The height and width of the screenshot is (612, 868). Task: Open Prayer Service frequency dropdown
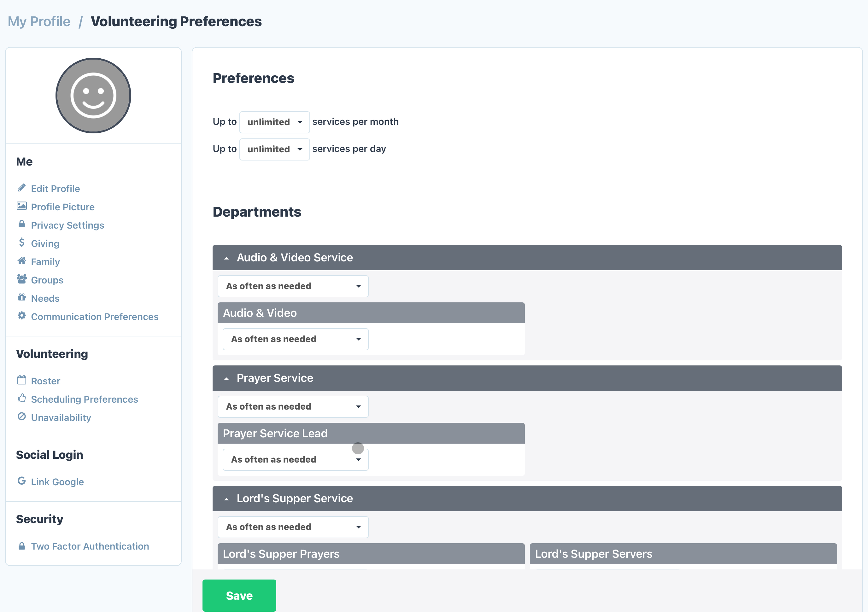coord(293,407)
